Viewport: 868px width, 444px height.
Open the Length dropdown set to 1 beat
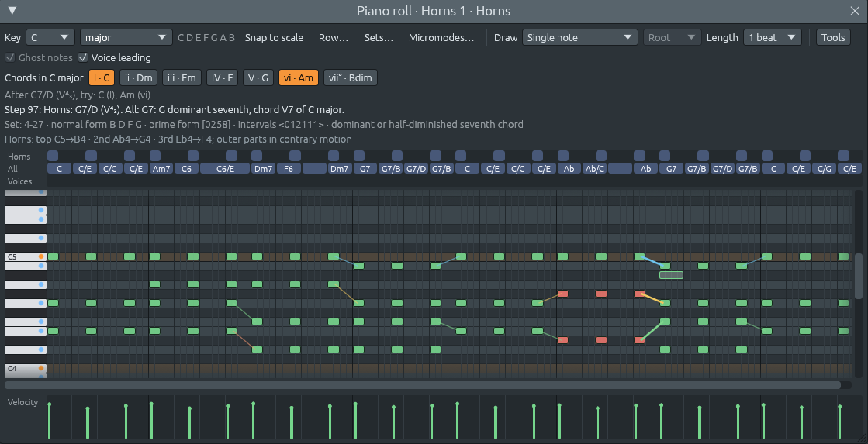[x=773, y=38]
